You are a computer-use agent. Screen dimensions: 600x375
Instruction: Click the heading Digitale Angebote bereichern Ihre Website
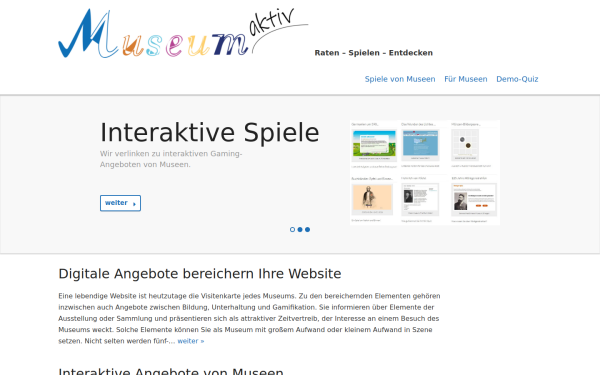tap(200, 274)
